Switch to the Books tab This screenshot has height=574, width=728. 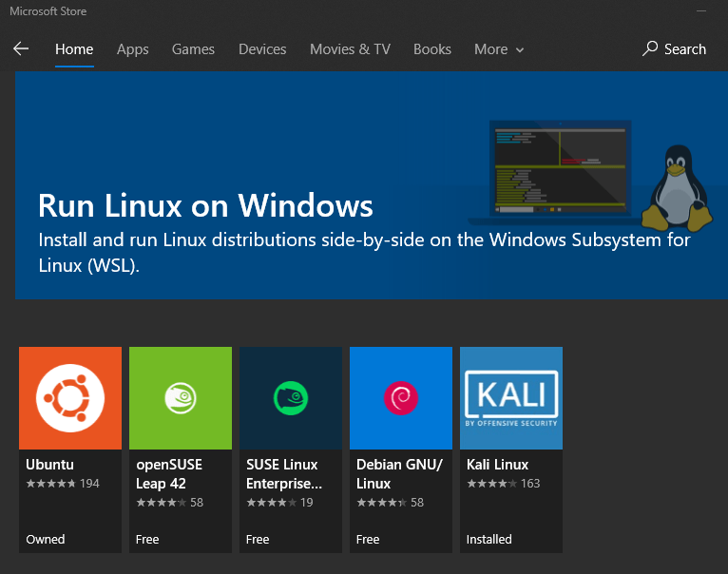point(432,49)
